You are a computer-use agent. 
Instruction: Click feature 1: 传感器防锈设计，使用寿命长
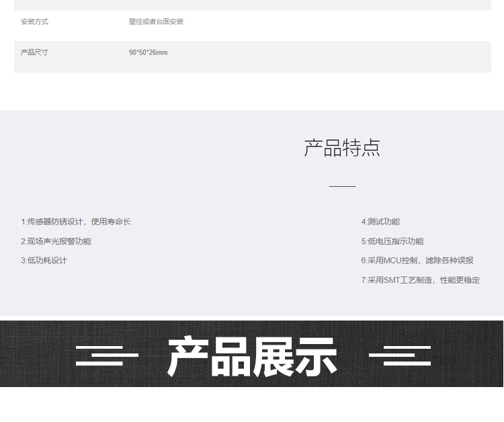coord(76,222)
